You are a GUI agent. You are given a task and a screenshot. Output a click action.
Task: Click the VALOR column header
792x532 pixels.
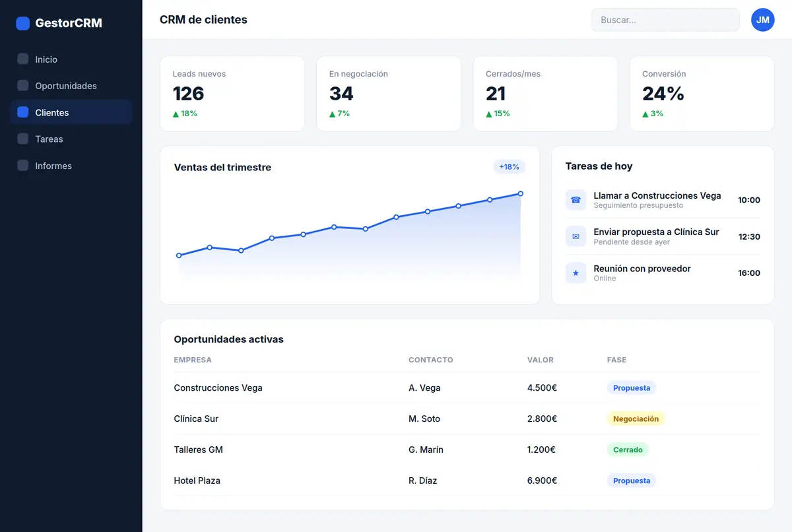tap(541, 360)
